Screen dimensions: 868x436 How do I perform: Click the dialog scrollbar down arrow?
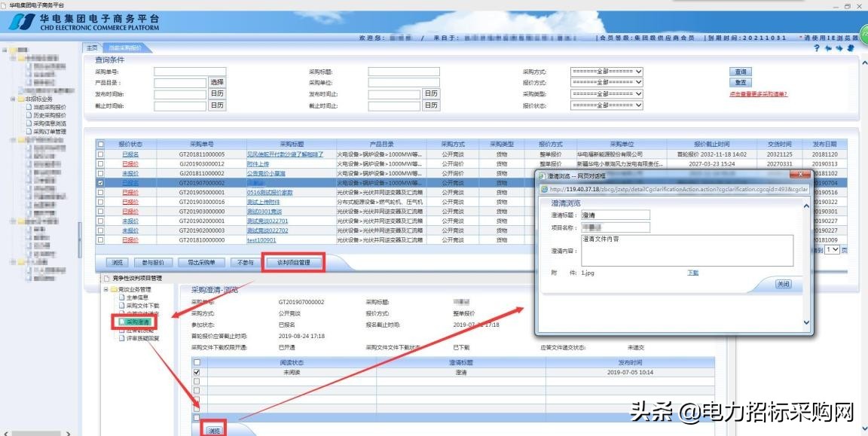pos(805,322)
